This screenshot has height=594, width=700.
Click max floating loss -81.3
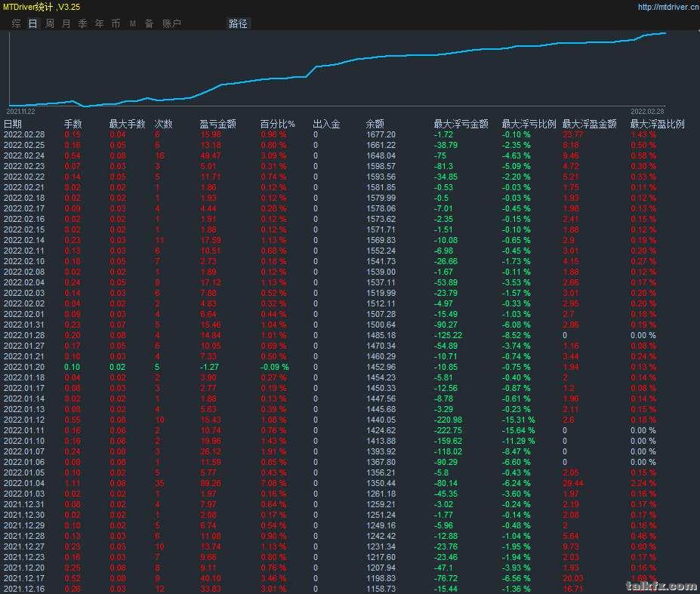pyautogui.click(x=443, y=167)
